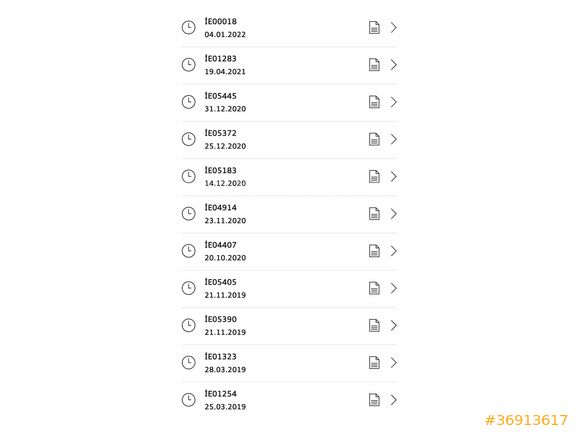Click clock icon next to İE05183
Image resolution: width=580 pixels, height=435 pixels.
[189, 176]
